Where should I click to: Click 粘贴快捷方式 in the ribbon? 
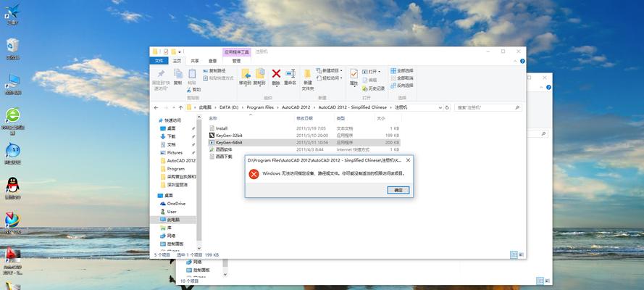(x=218, y=78)
